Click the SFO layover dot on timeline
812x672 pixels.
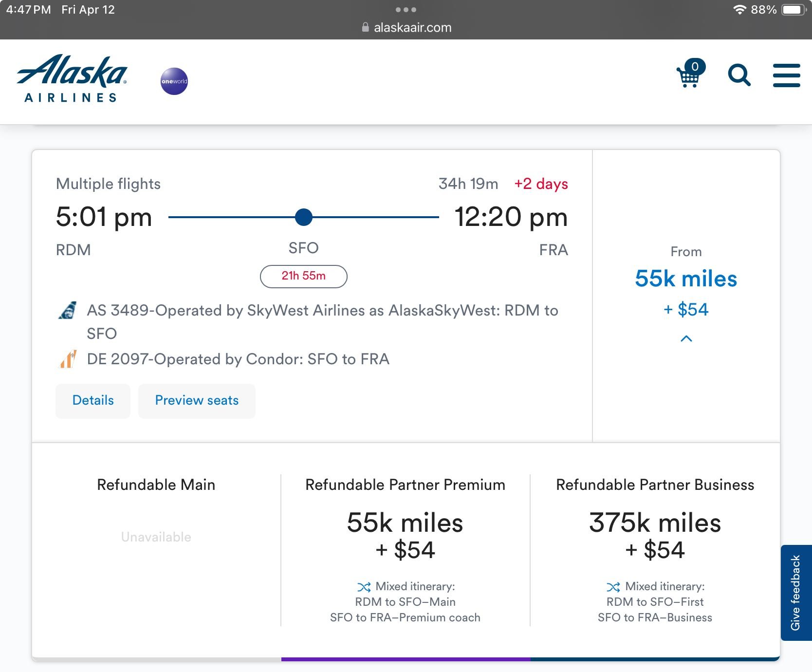pyautogui.click(x=304, y=217)
